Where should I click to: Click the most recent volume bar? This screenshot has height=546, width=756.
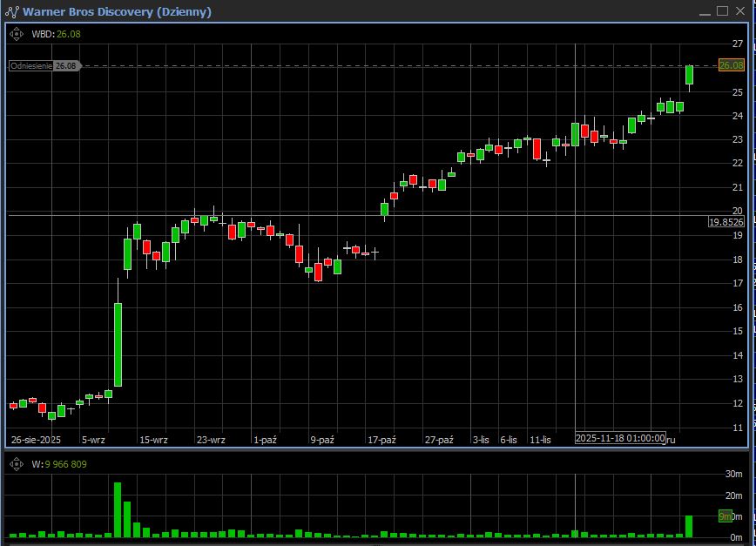pyautogui.click(x=689, y=526)
